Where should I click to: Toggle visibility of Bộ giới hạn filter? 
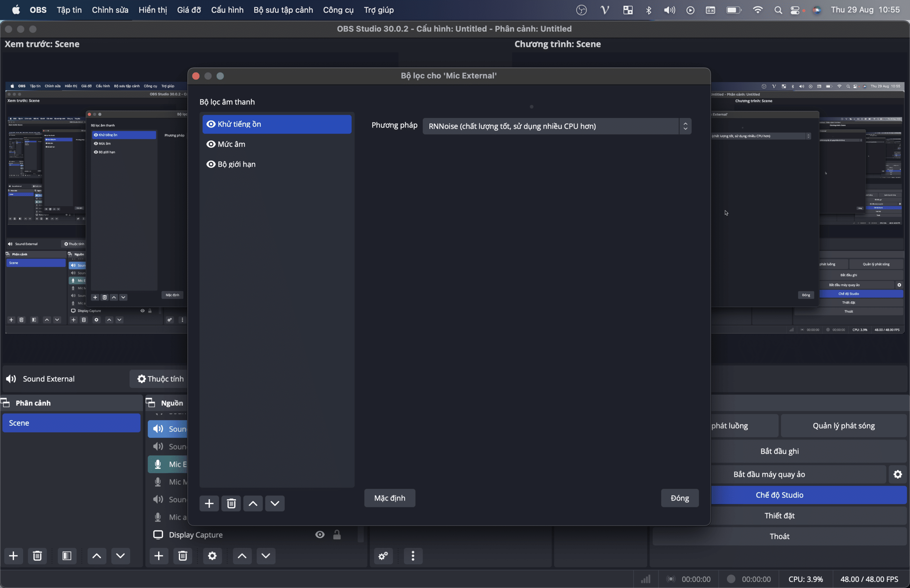coord(211,164)
